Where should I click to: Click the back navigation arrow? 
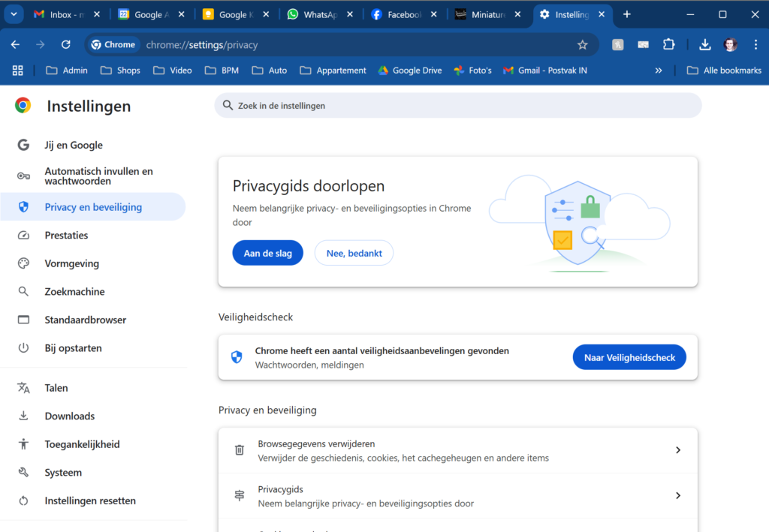pos(15,44)
